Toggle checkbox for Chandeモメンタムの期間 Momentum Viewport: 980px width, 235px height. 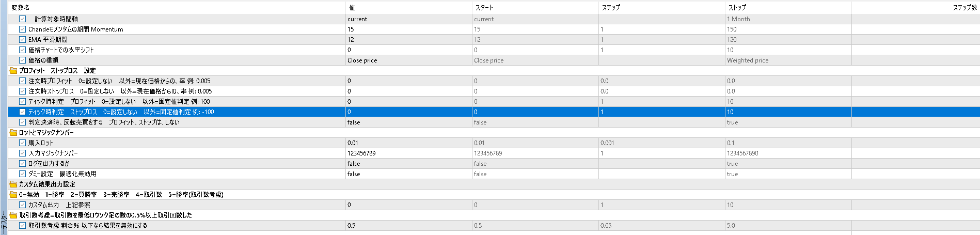click(22, 29)
